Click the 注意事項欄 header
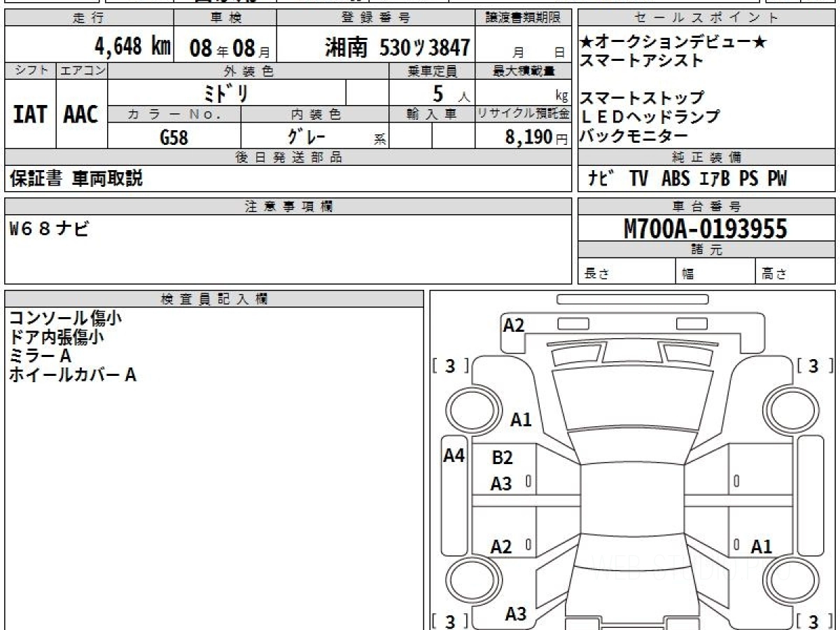Viewport: 840px width, 630px height. coord(288,206)
